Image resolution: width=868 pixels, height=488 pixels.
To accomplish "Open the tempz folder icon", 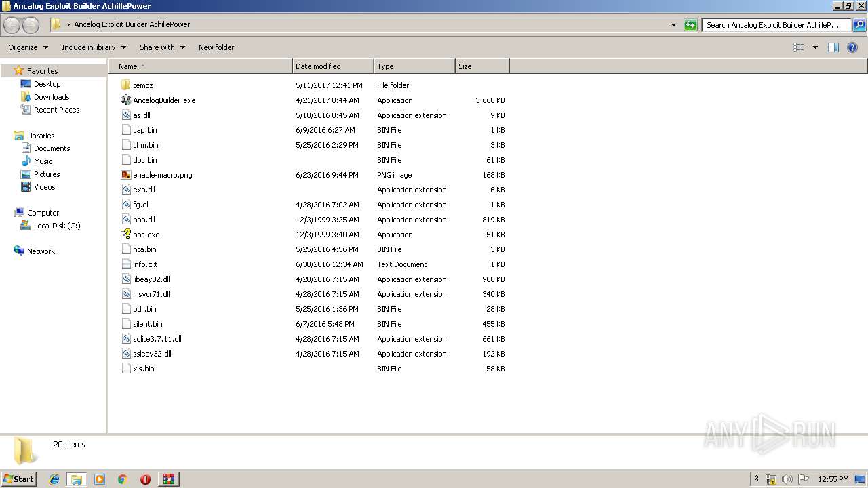I will [125, 85].
